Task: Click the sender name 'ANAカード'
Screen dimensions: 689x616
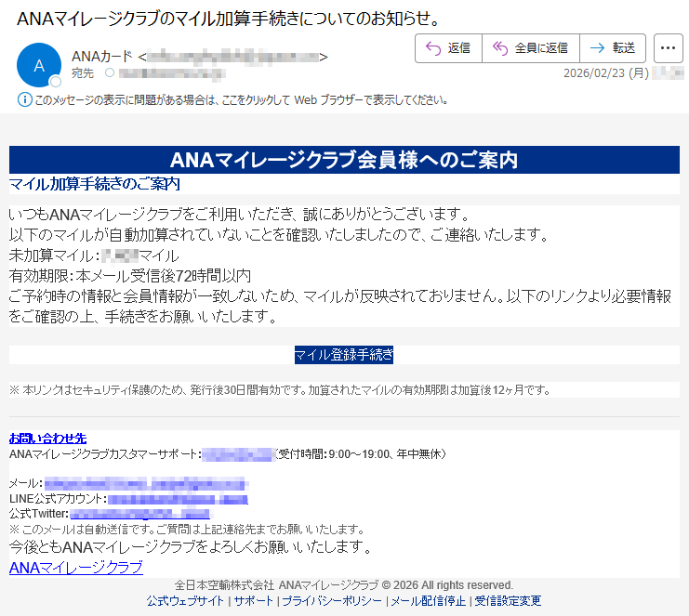Action: pos(102,57)
